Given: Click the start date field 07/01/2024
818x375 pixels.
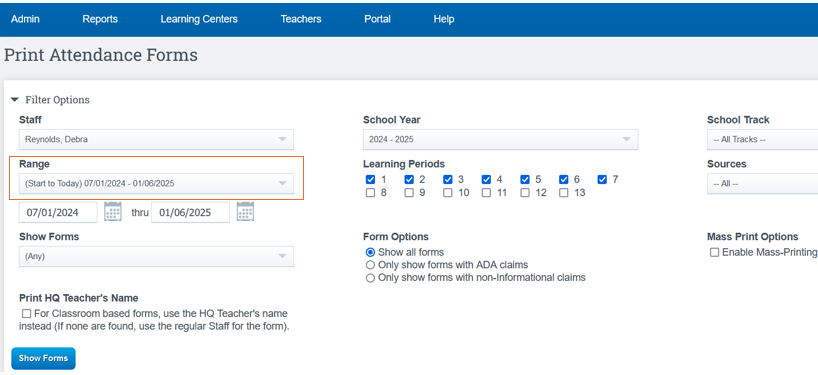Looking at the screenshot, I should point(58,213).
